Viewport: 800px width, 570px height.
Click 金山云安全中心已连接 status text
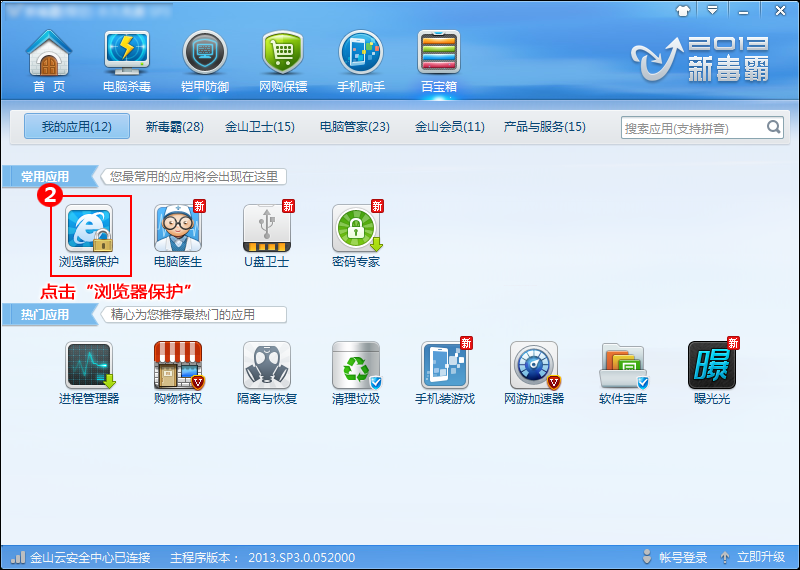[x=90, y=557]
